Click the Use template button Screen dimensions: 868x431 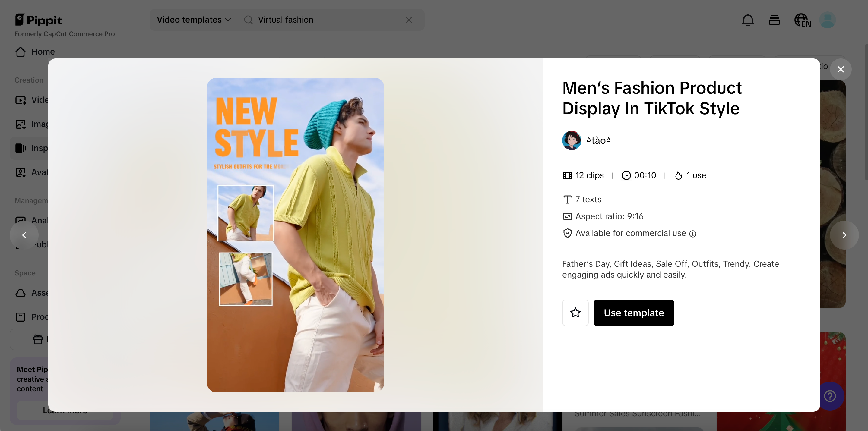[x=634, y=313]
